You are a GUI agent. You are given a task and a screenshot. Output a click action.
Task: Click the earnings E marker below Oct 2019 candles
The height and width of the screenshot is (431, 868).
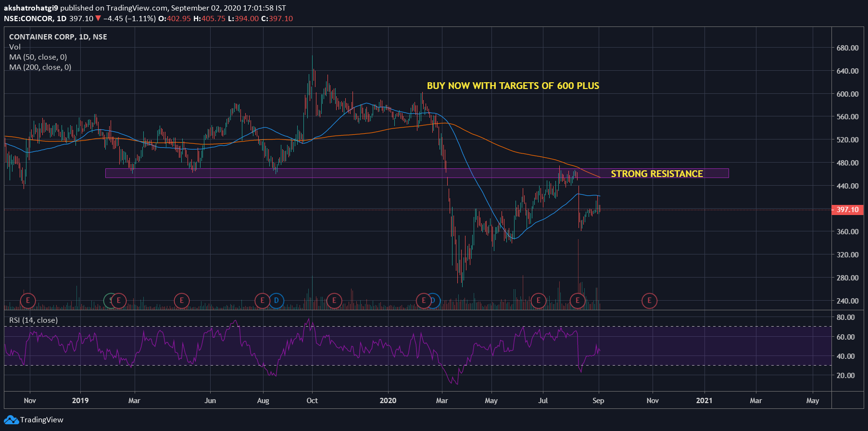[334, 301]
